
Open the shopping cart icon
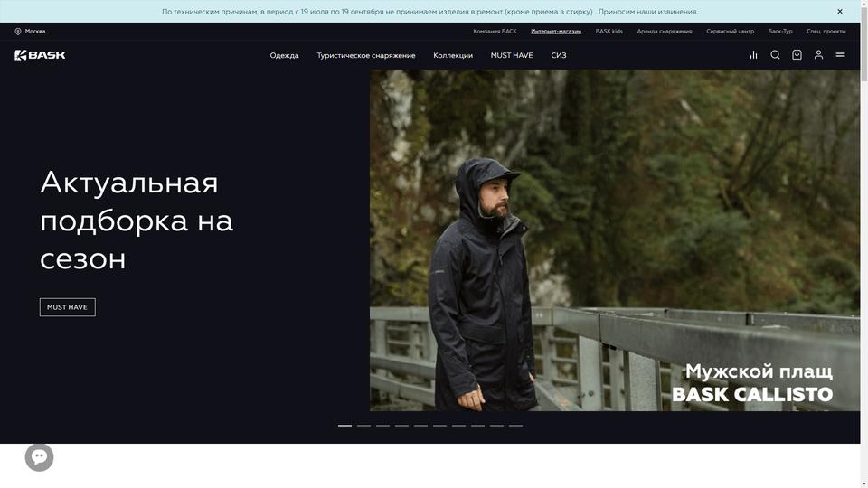(x=797, y=55)
